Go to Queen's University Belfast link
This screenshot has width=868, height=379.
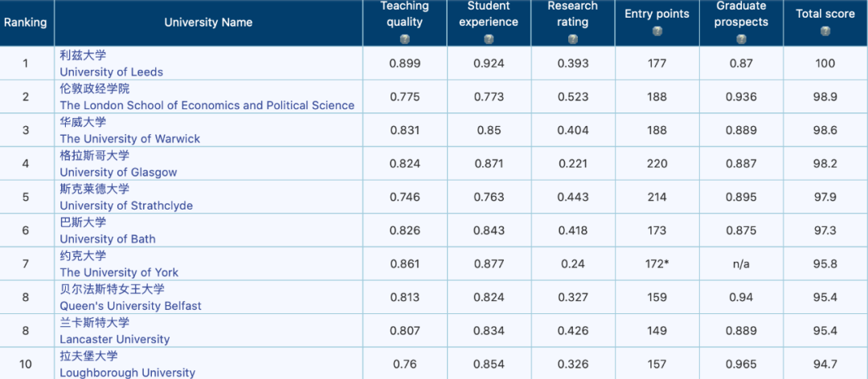(130, 306)
